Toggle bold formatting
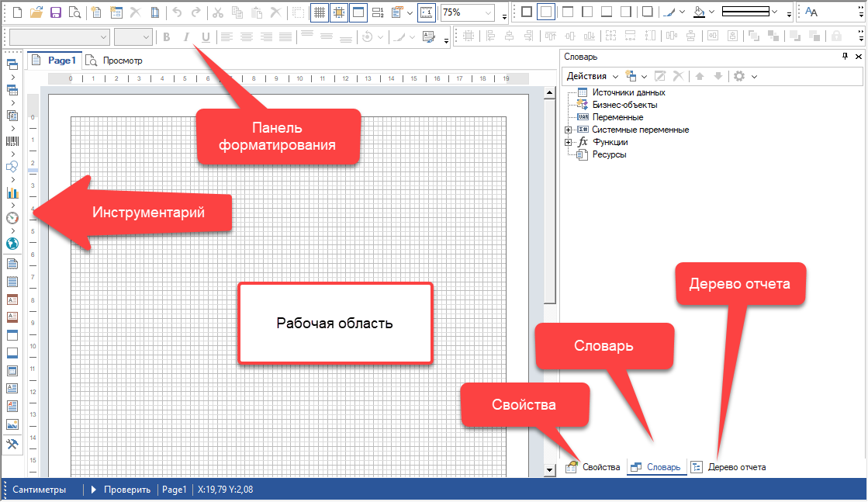 pyautogui.click(x=166, y=37)
